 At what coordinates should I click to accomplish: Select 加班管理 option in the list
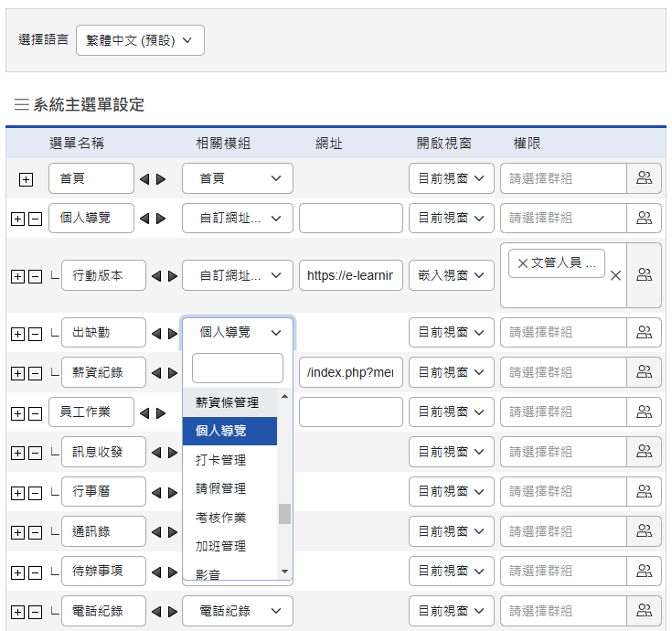pyautogui.click(x=221, y=546)
